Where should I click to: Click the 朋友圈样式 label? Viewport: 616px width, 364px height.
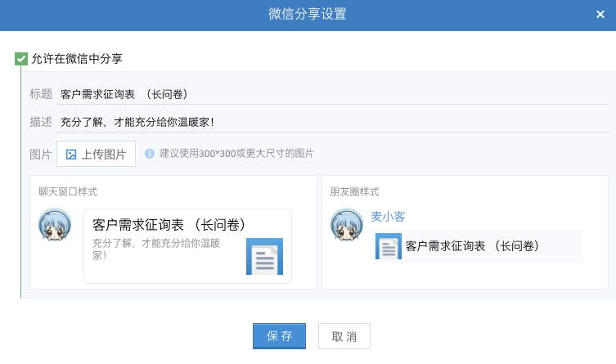[x=354, y=191]
